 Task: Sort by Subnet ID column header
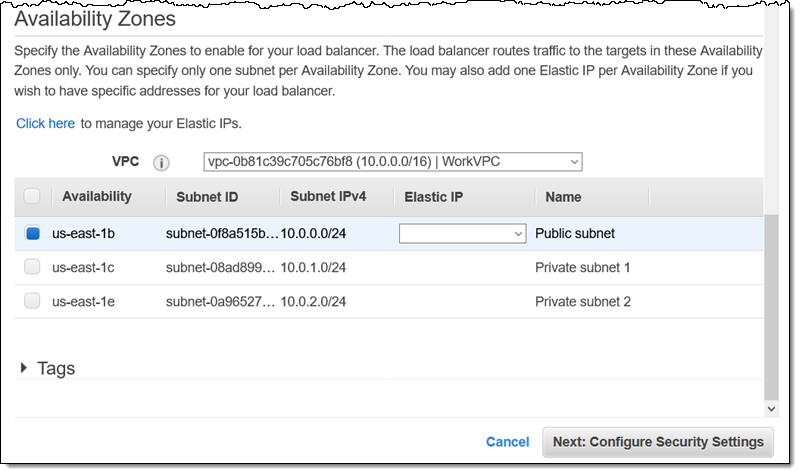pos(207,197)
